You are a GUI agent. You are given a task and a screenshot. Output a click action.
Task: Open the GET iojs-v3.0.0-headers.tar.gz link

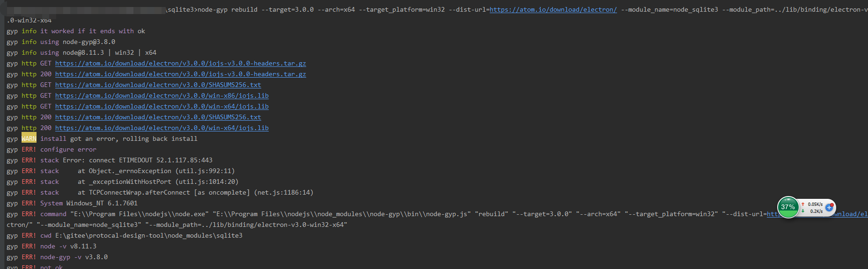(180, 63)
